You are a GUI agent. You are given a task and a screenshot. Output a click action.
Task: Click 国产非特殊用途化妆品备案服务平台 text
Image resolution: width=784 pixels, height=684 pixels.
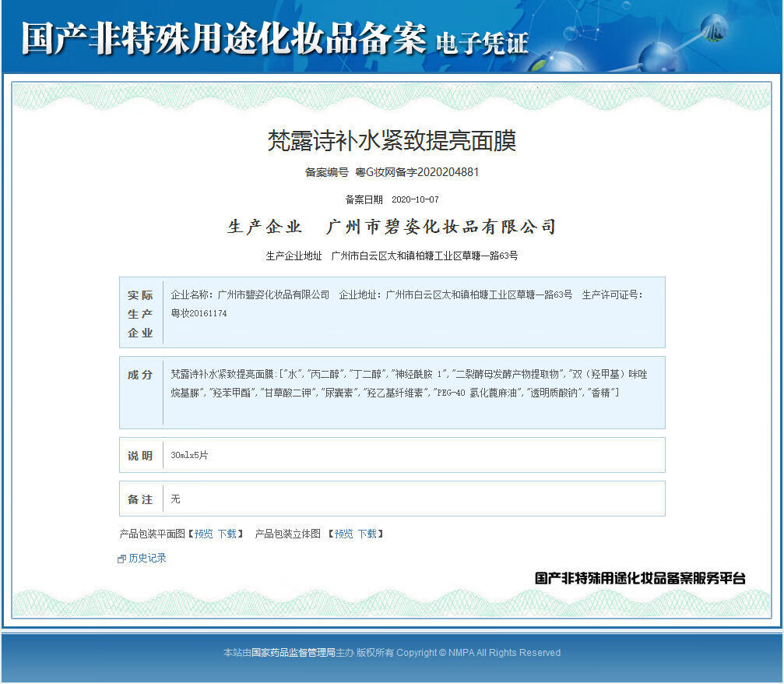(x=640, y=578)
